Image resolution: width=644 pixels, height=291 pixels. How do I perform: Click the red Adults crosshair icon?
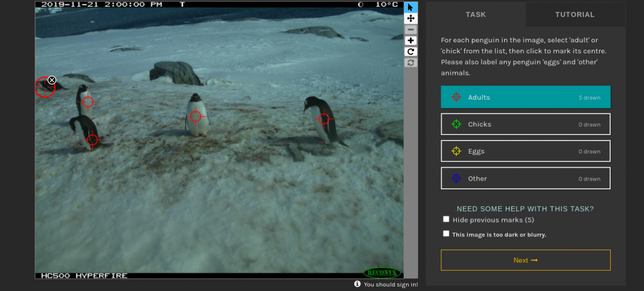[x=456, y=97]
